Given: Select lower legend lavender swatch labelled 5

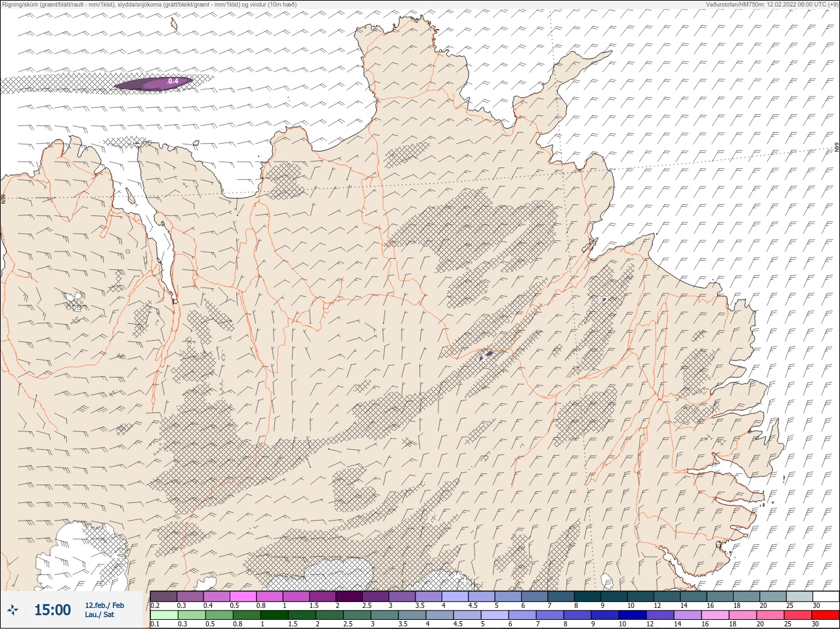Looking at the screenshot, I should coord(495,615).
